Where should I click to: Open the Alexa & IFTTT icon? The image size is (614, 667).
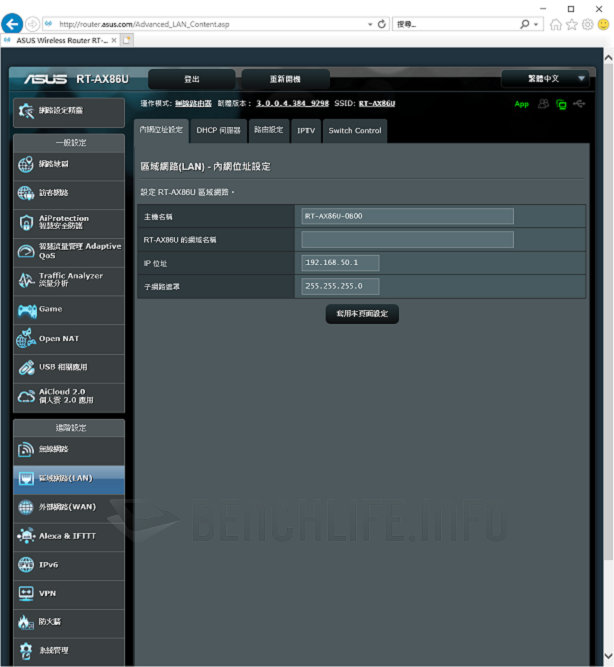[x=26, y=536]
